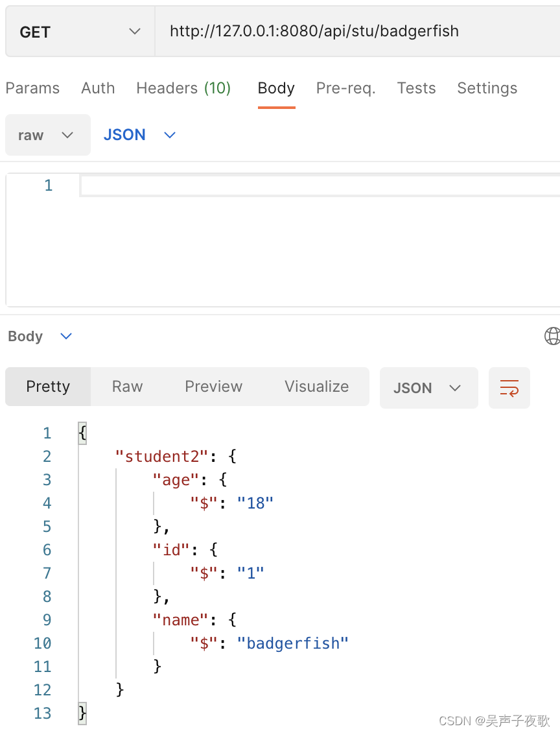Screen dimensions: 560x733
Task: Open the Pre-req. tab
Action: 346,88
